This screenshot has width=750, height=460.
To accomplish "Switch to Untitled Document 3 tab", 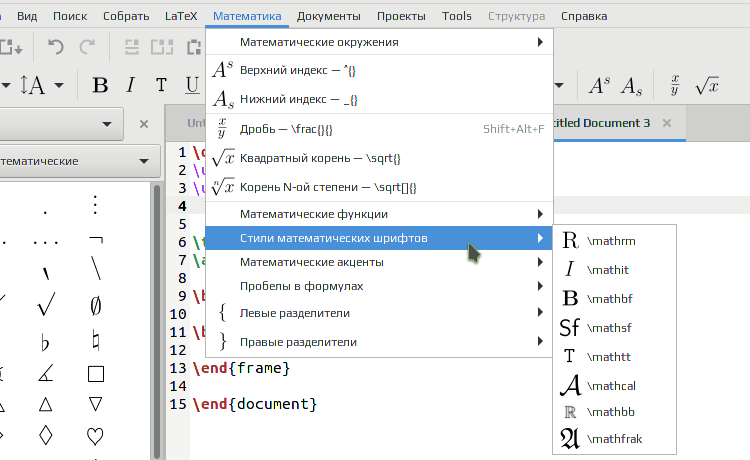I will click(x=602, y=123).
